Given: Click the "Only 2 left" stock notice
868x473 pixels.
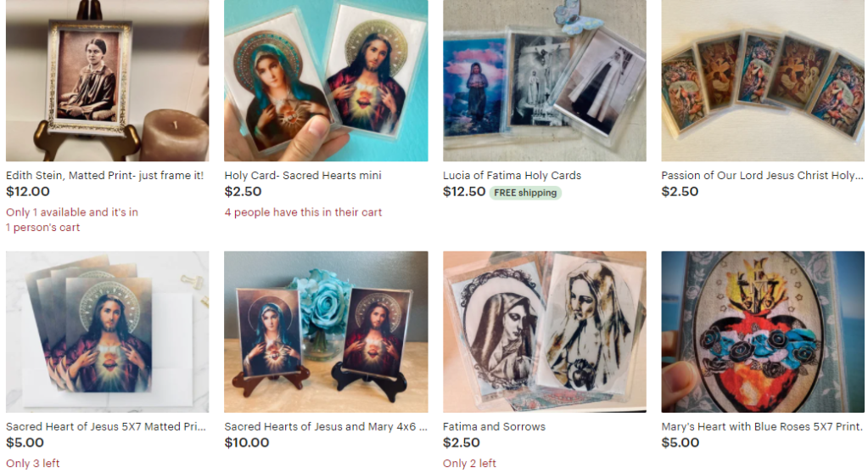Looking at the screenshot, I should [x=469, y=463].
